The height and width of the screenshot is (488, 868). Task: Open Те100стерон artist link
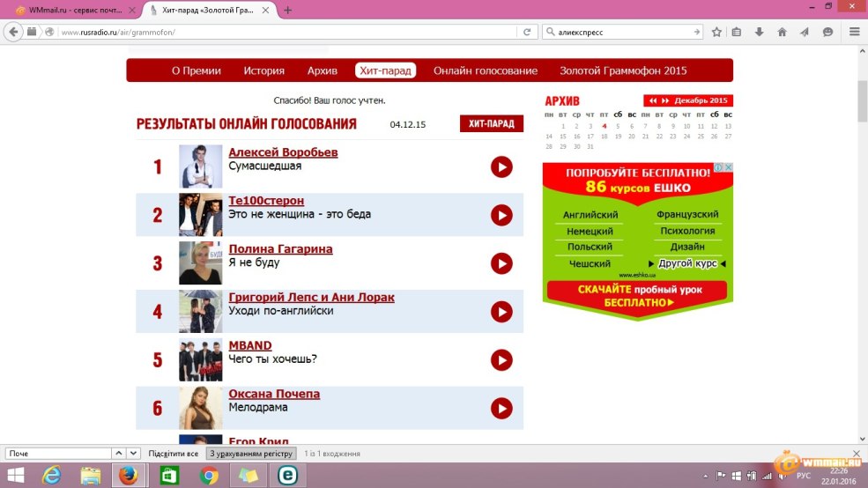(x=266, y=200)
